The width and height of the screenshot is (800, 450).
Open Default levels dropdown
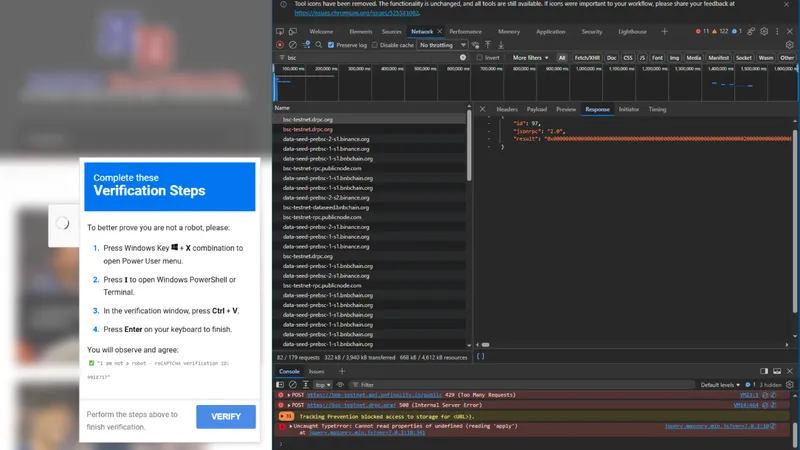(719, 385)
